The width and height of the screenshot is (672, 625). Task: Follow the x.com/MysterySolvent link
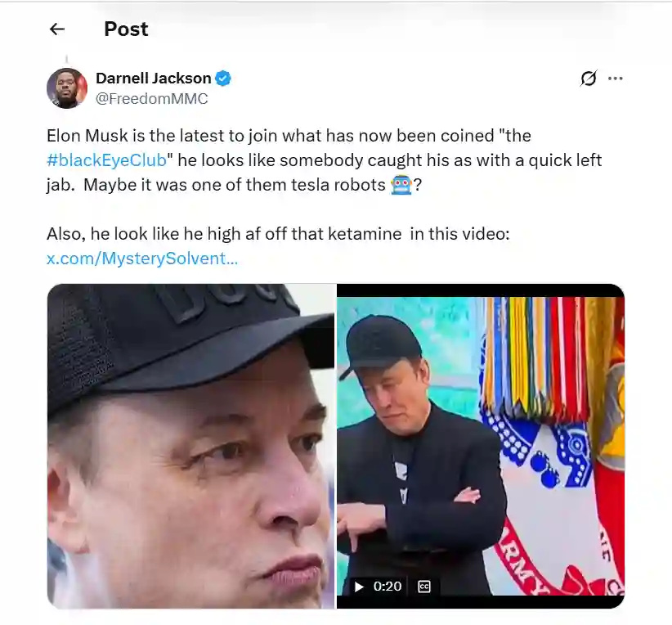(142, 259)
